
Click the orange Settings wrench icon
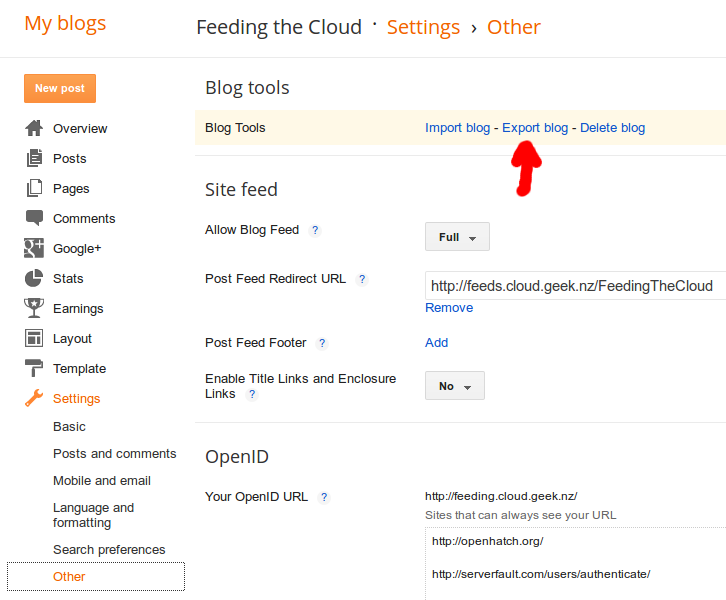(34, 398)
